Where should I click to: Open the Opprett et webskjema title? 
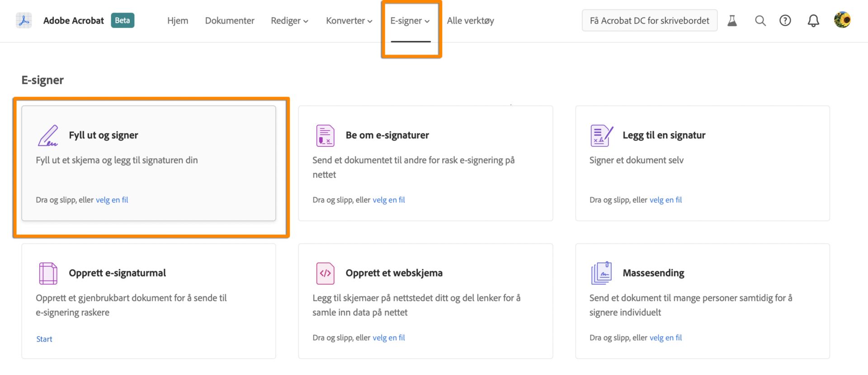[394, 273]
